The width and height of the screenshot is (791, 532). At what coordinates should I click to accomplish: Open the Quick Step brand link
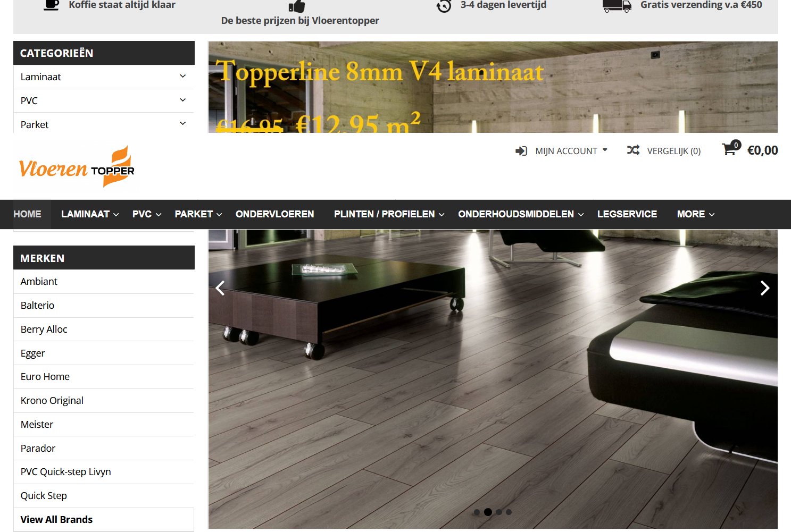coord(44,496)
